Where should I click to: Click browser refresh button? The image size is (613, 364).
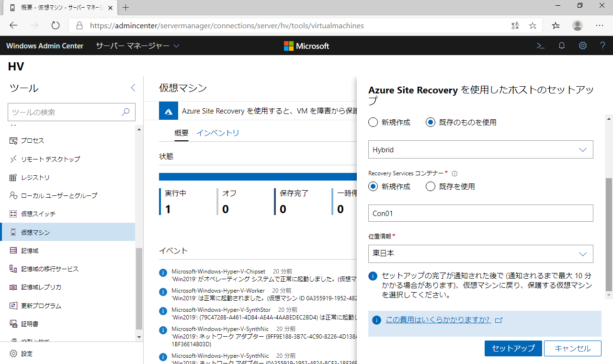(56, 26)
